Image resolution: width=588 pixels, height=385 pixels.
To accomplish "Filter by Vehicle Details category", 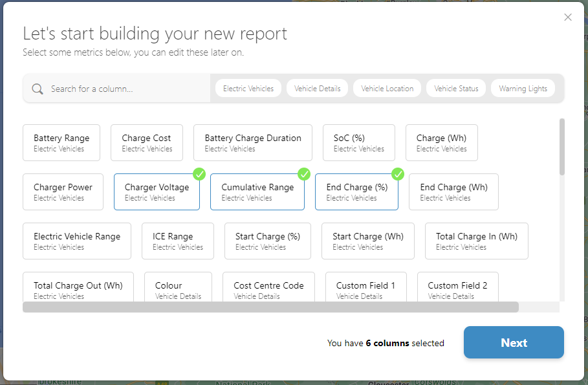I will pos(317,89).
